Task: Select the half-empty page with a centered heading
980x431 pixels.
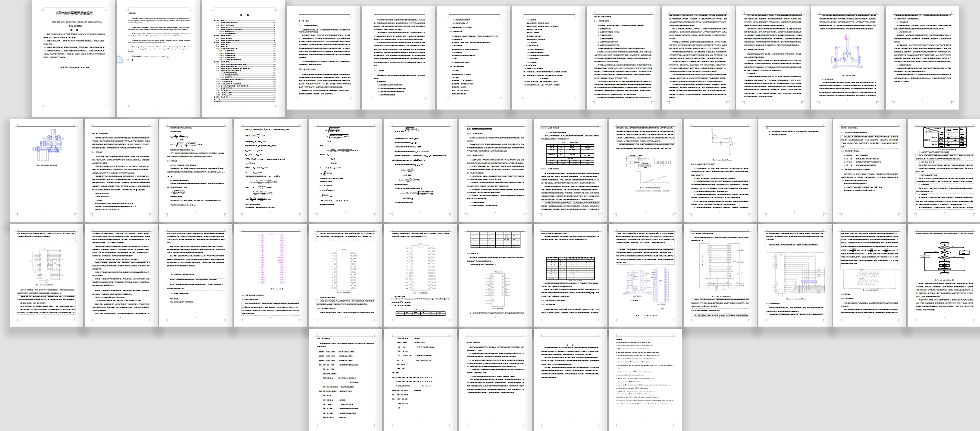Action: click(570, 380)
